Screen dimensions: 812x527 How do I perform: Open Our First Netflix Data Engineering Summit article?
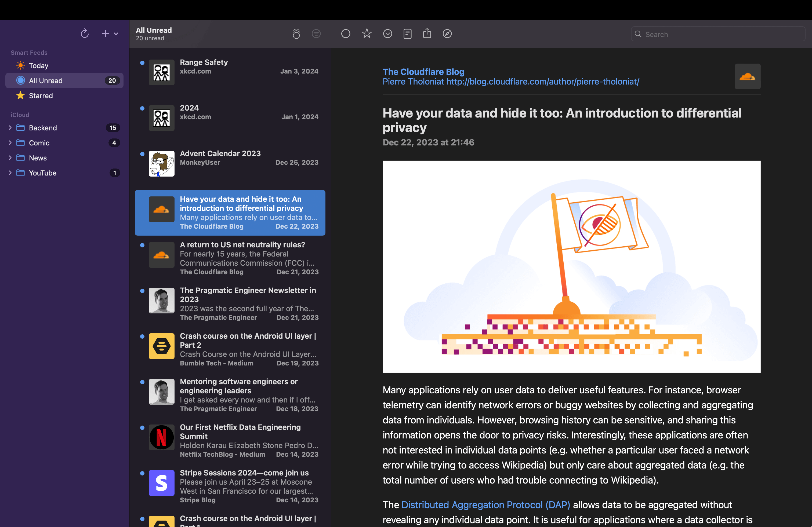tap(230, 441)
